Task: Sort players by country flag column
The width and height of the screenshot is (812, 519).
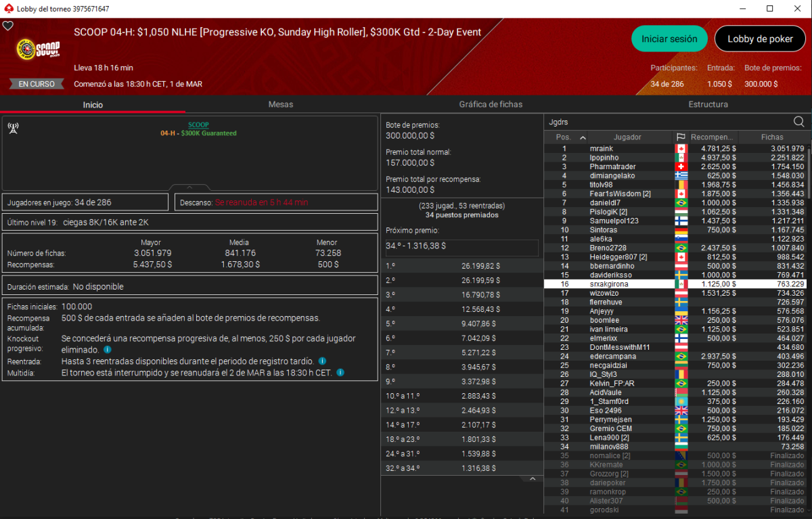Action: coord(680,137)
